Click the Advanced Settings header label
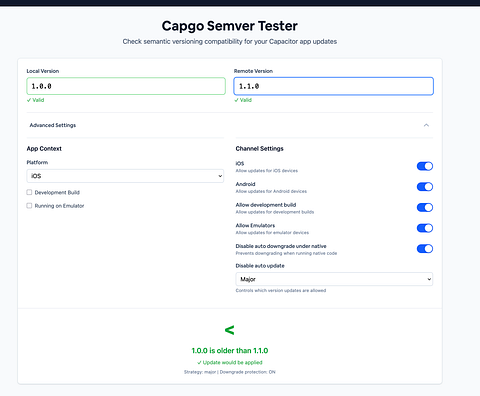The height and width of the screenshot is (396, 480). pos(53,125)
